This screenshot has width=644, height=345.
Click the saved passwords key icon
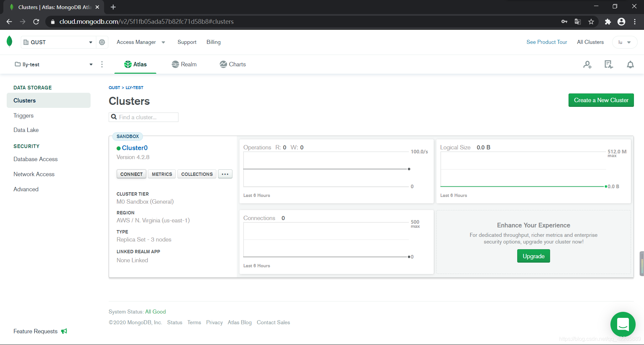(564, 21)
